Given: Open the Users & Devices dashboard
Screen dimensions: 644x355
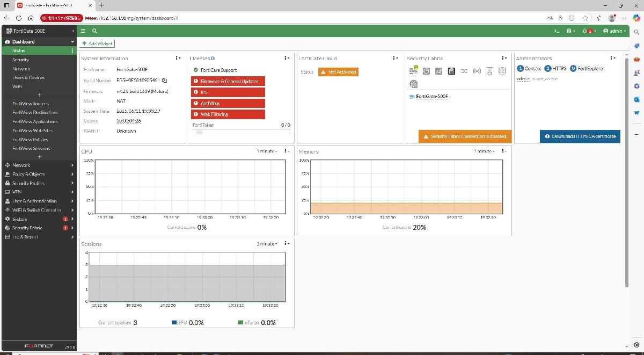Looking at the screenshot, I should point(39,77).
